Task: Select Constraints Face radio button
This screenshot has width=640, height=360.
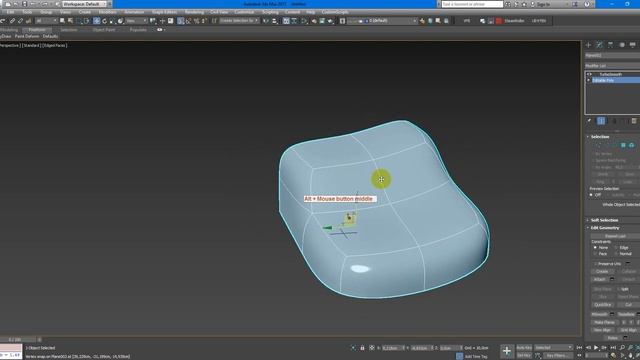Action: pos(595,253)
